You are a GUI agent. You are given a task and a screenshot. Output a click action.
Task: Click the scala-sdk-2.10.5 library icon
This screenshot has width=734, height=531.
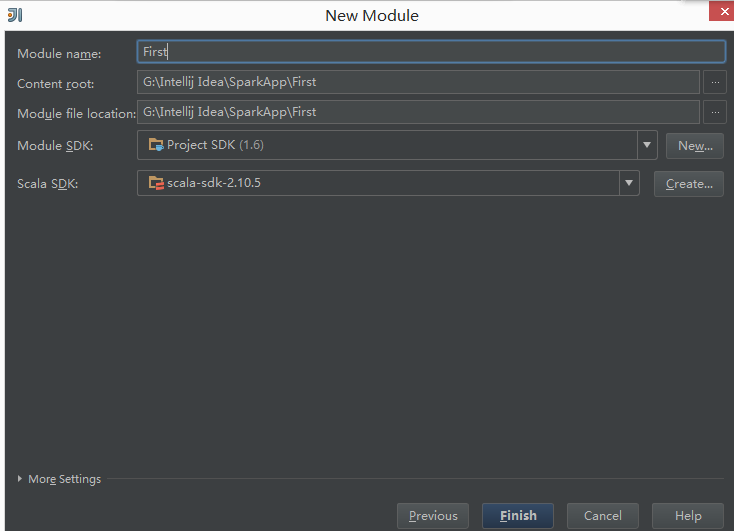click(156, 183)
